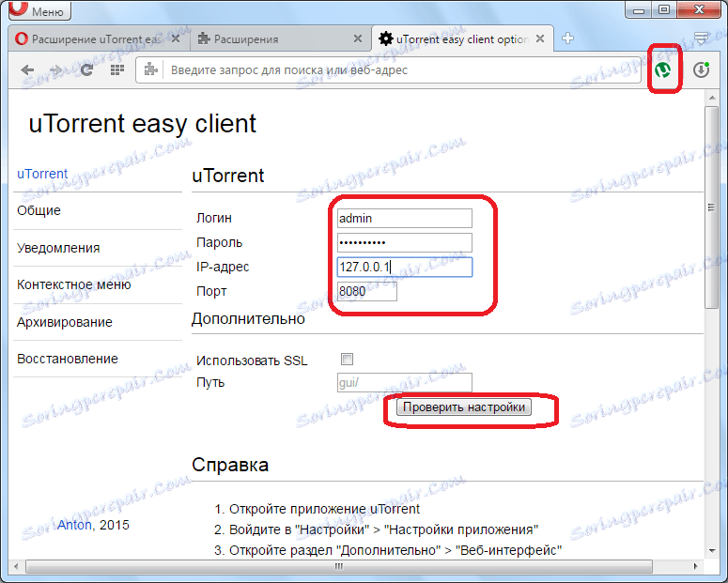This screenshot has width=728, height=583.
Task: Reload the page with refresh icon
Action: coord(86,70)
